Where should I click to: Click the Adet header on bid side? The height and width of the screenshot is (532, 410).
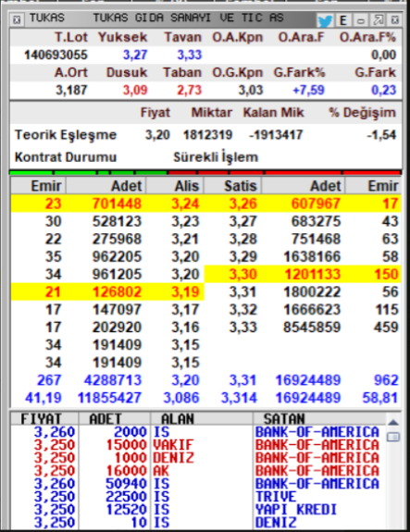click(x=106, y=186)
